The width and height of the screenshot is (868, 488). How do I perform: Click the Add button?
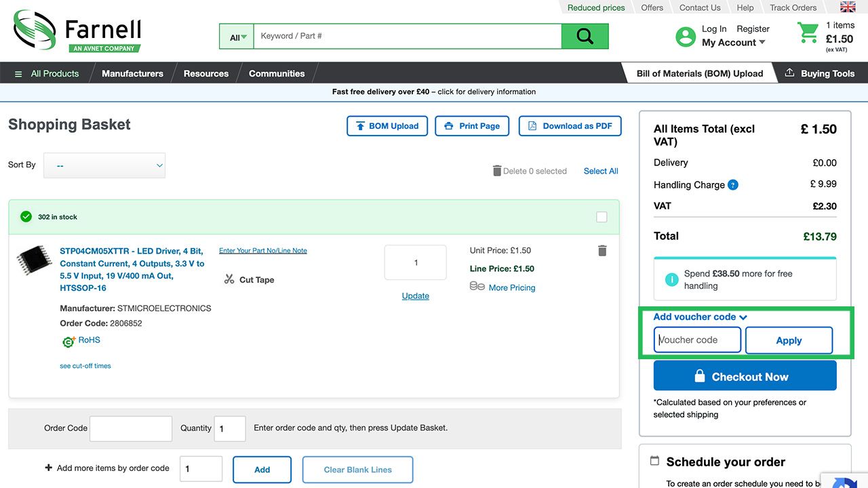point(262,469)
